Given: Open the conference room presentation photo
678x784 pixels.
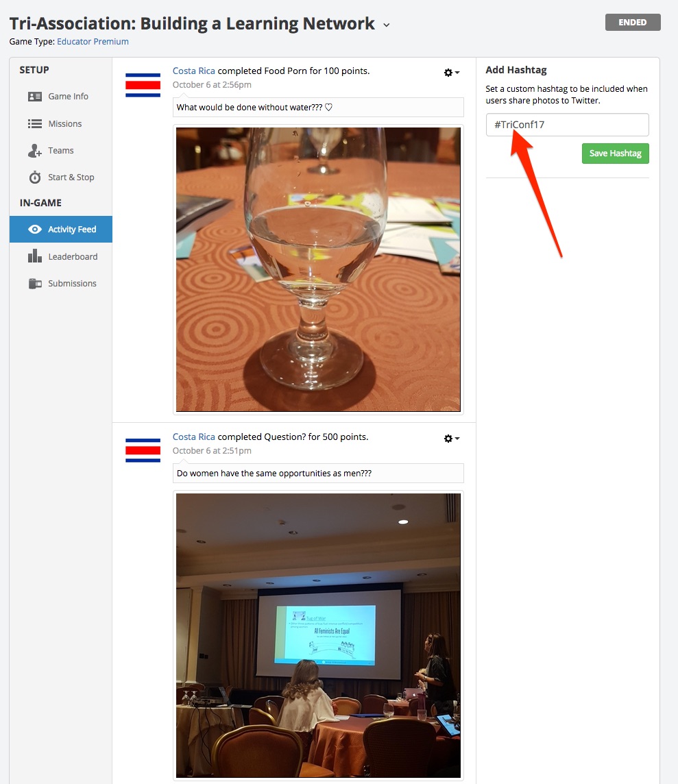Looking at the screenshot, I should point(318,635).
